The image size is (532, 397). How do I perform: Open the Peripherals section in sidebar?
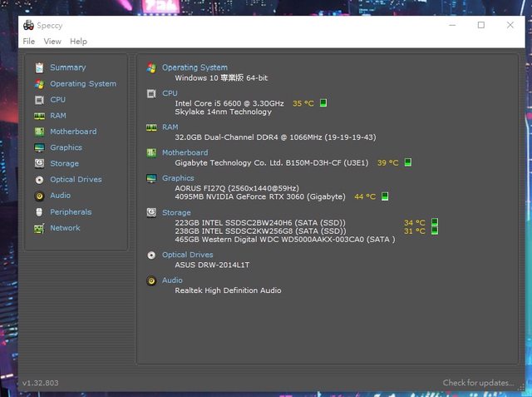click(70, 212)
